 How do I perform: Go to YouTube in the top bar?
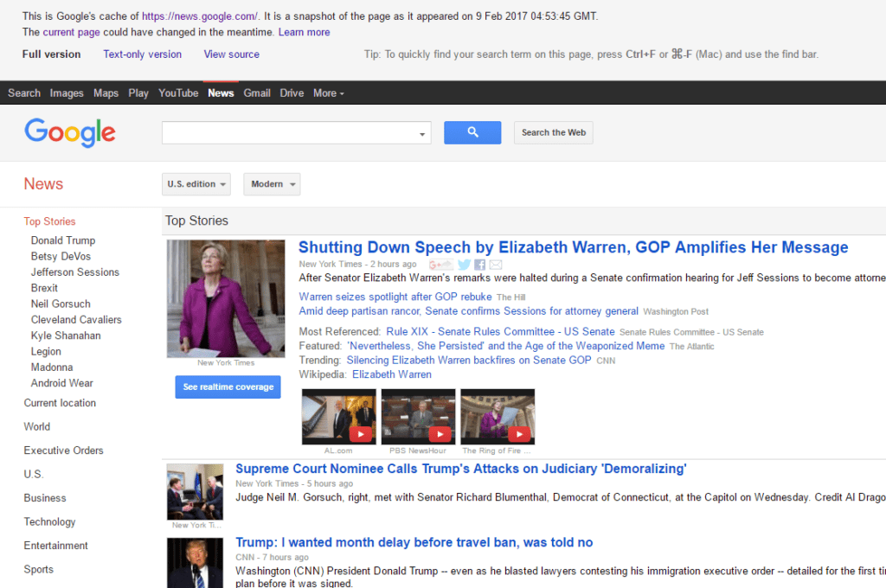[178, 93]
